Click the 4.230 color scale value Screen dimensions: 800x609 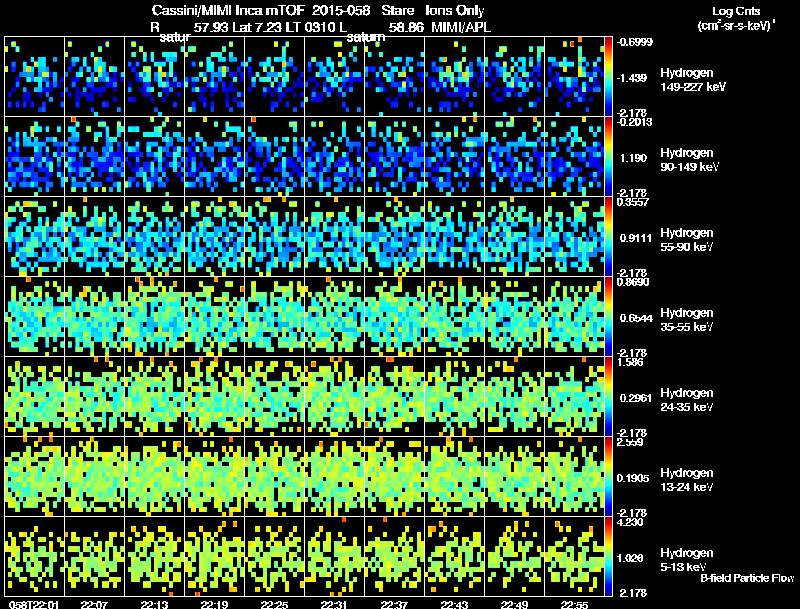(x=630, y=522)
